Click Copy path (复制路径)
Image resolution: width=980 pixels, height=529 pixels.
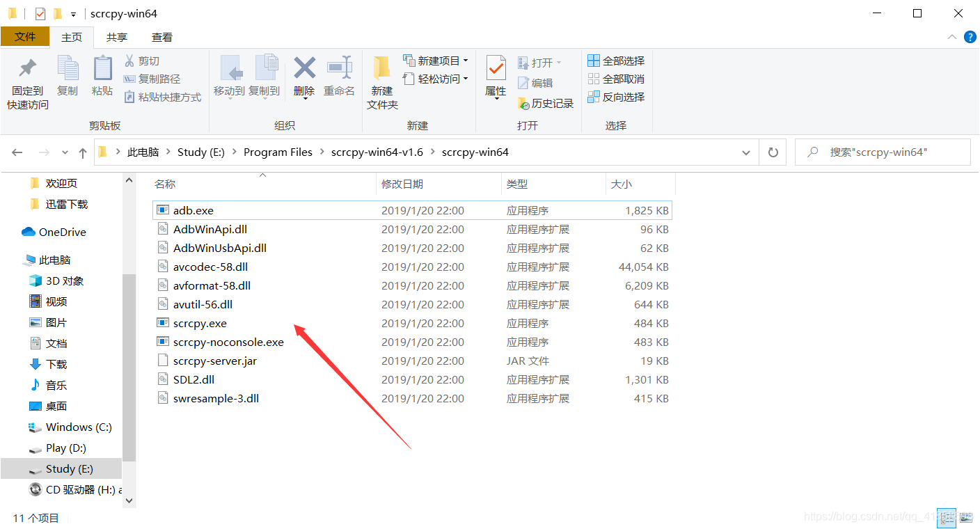tap(152, 79)
